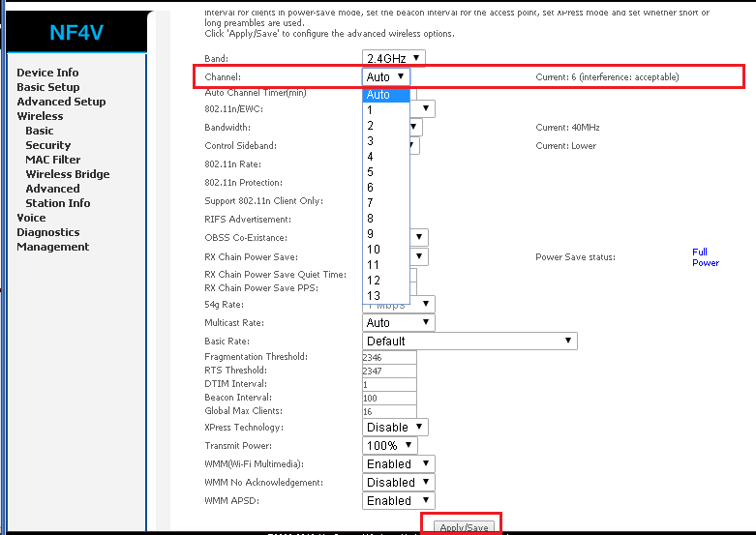Click the 'Current: Lower' text
Image resolution: width=756 pixels, height=535 pixels.
click(x=565, y=145)
